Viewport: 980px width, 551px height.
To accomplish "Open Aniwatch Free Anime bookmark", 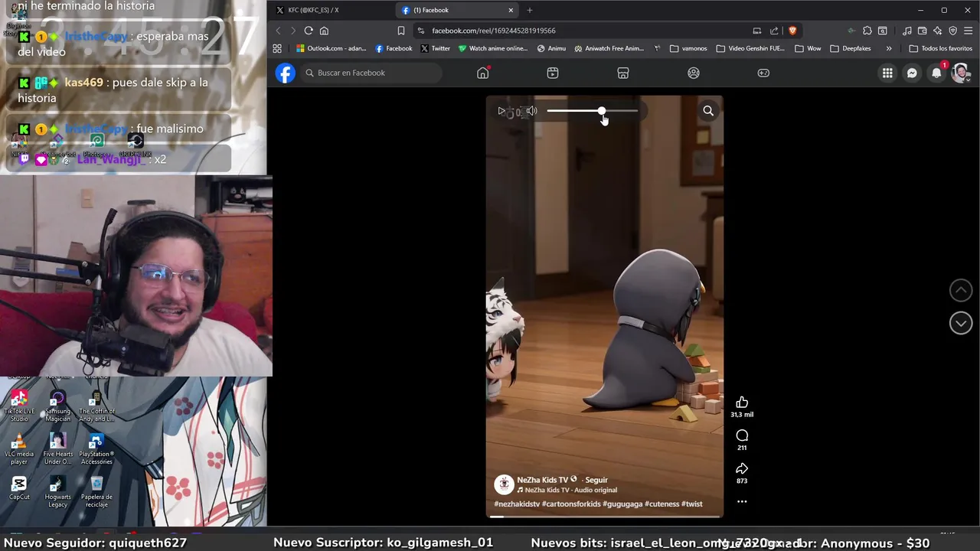I will (x=609, y=48).
